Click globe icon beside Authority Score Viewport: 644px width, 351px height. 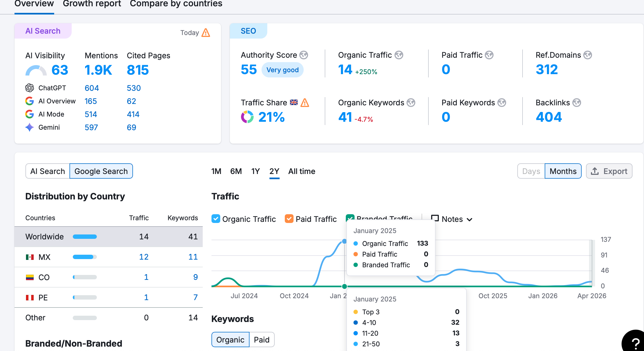point(304,55)
